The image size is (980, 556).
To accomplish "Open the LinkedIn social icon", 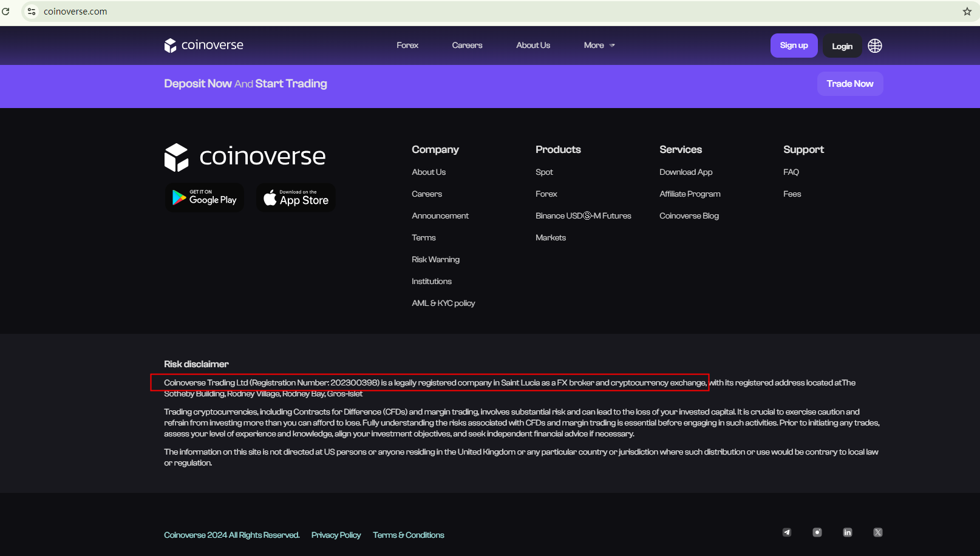I will point(847,532).
